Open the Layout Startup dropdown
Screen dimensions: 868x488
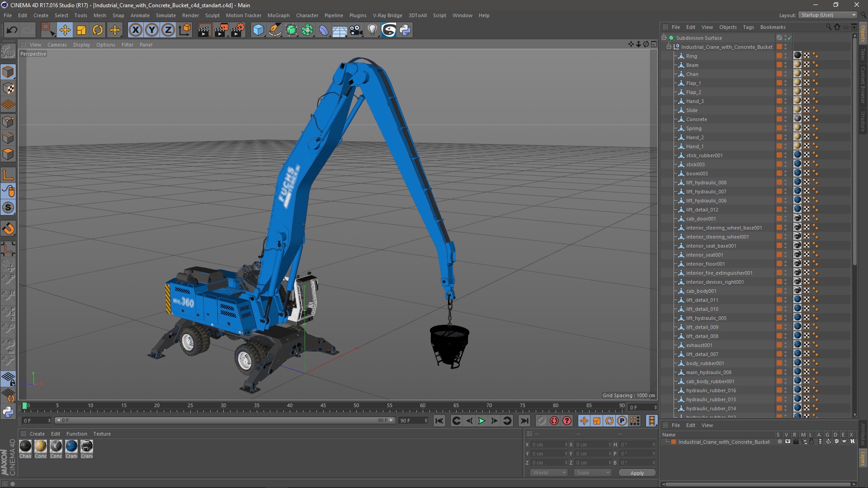pyautogui.click(x=828, y=15)
